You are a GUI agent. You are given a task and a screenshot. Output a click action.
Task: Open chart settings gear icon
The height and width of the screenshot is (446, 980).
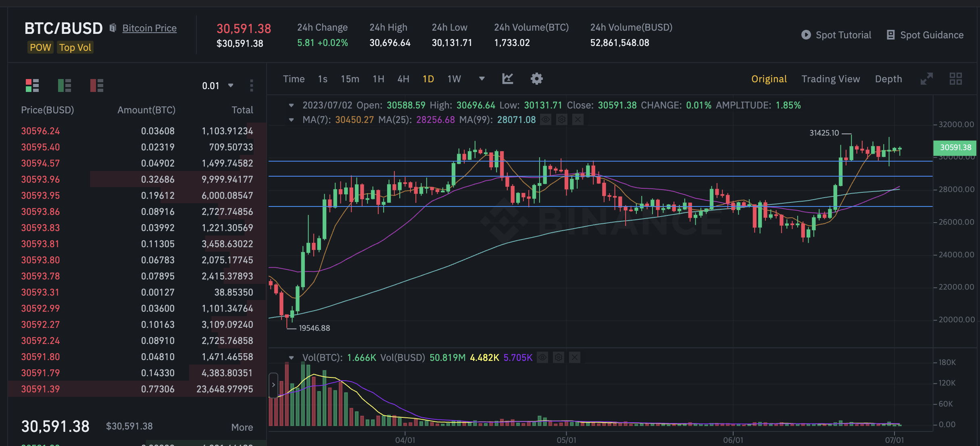(536, 79)
